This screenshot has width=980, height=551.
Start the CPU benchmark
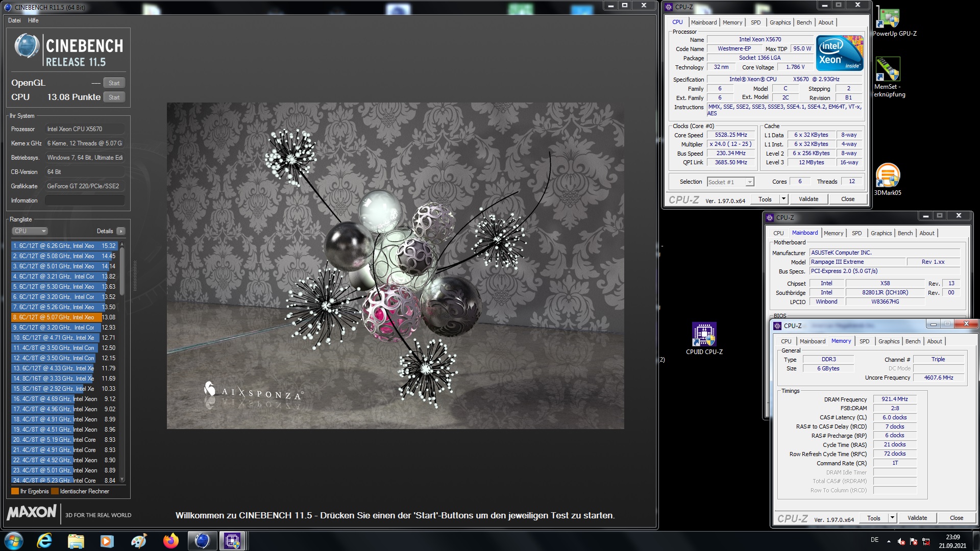pyautogui.click(x=114, y=97)
